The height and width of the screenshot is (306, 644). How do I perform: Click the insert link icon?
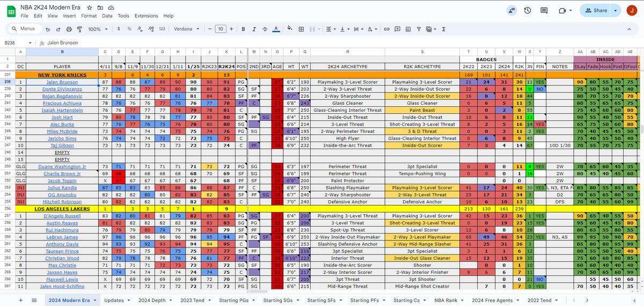pyautogui.click(x=386, y=29)
